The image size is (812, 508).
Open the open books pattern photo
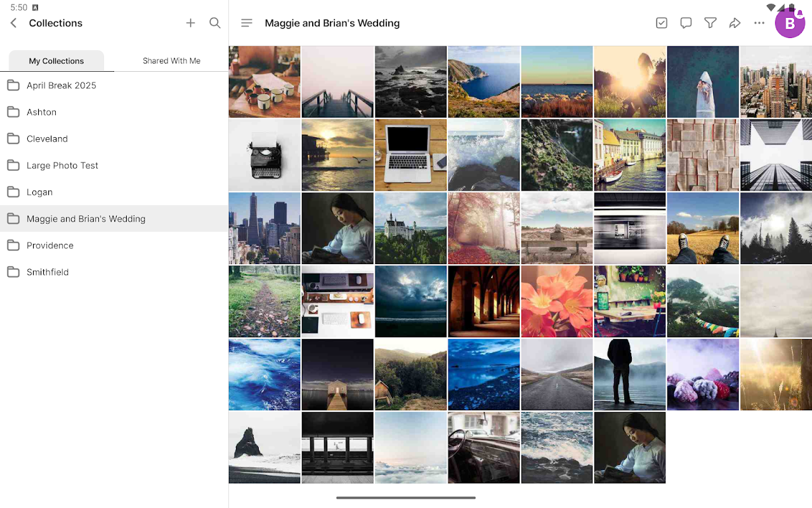(703, 155)
